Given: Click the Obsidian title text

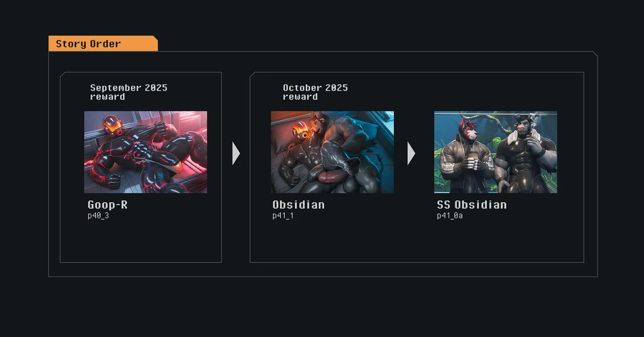Looking at the screenshot, I should point(298,205).
